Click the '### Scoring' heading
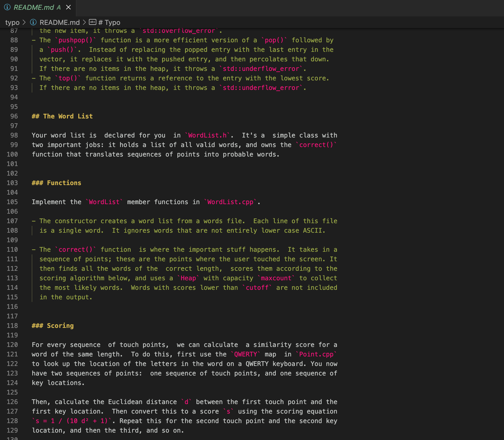The image size is (504, 440). 53,326
